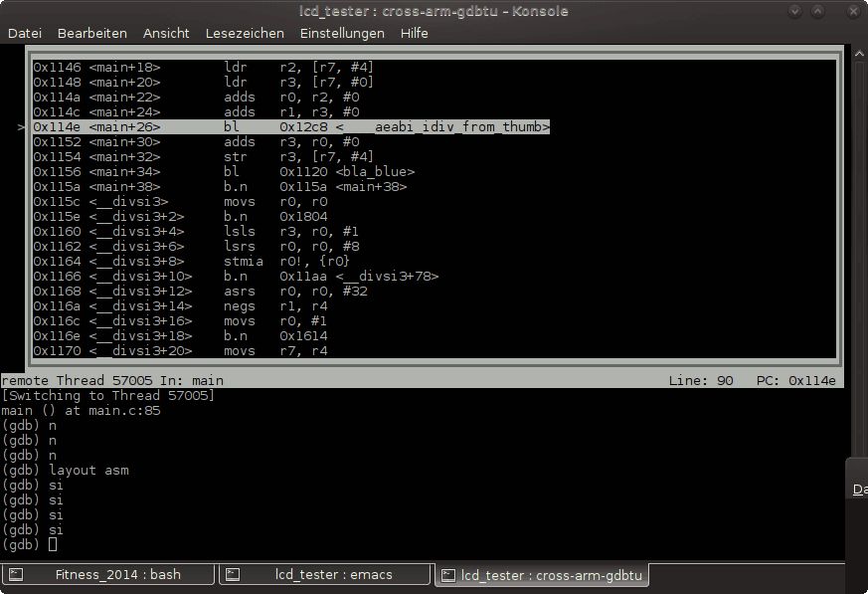The image size is (868, 594).
Task: Click the '(gdb) layout asm' command line
Action: 66,471
